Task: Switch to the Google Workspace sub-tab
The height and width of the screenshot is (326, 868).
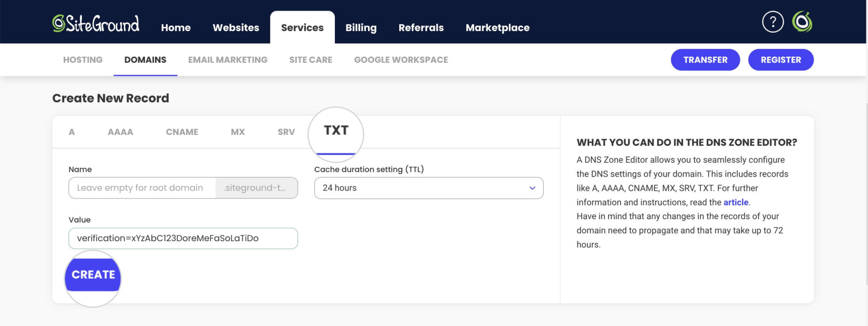Action: coord(401,60)
